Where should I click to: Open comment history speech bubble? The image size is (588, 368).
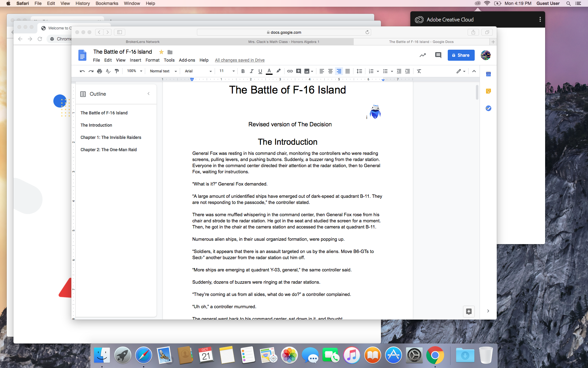pyautogui.click(x=438, y=55)
